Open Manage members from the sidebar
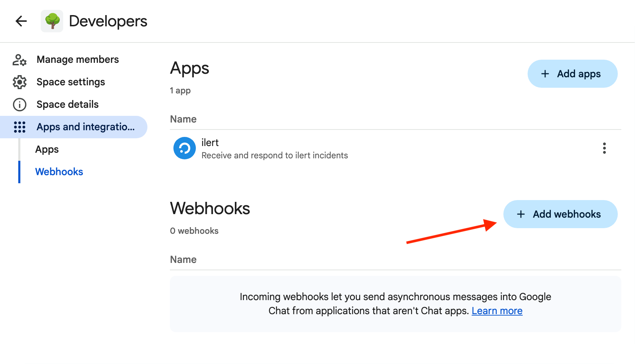Image resolution: width=635 pixels, height=364 pixels. [x=78, y=60]
